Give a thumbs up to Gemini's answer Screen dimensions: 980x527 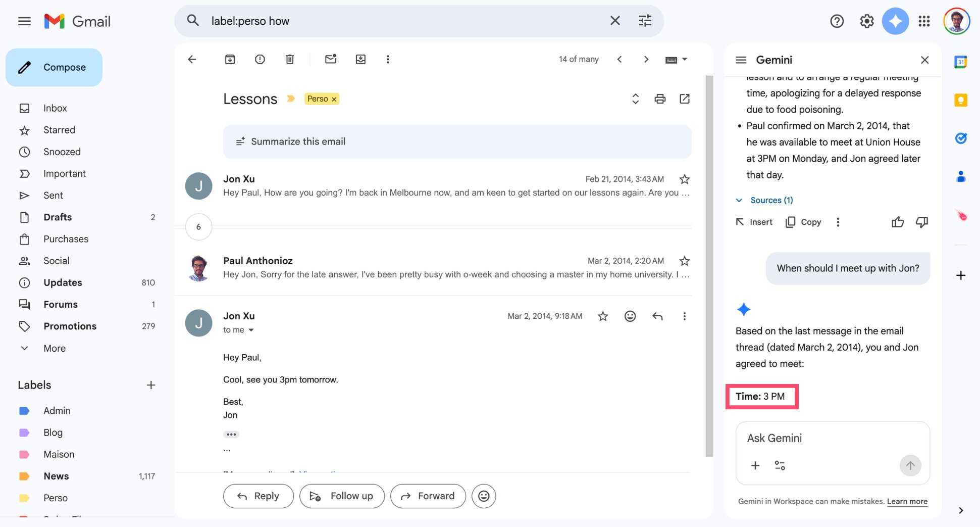(x=897, y=222)
